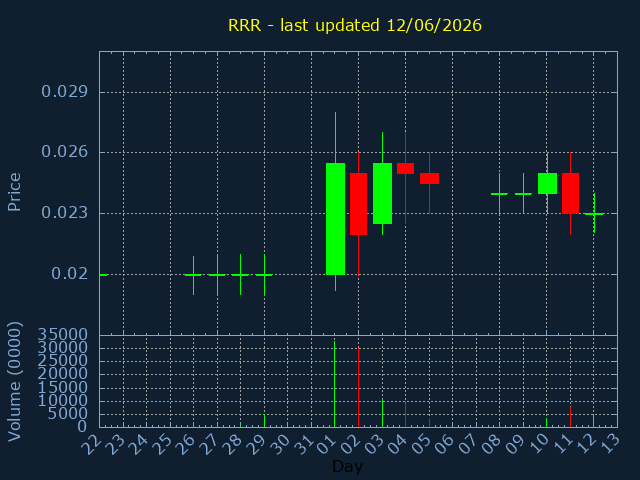The width and height of the screenshot is (640, 480).
Task: Click the 'Price' axis title
Action: pos(14,192)
